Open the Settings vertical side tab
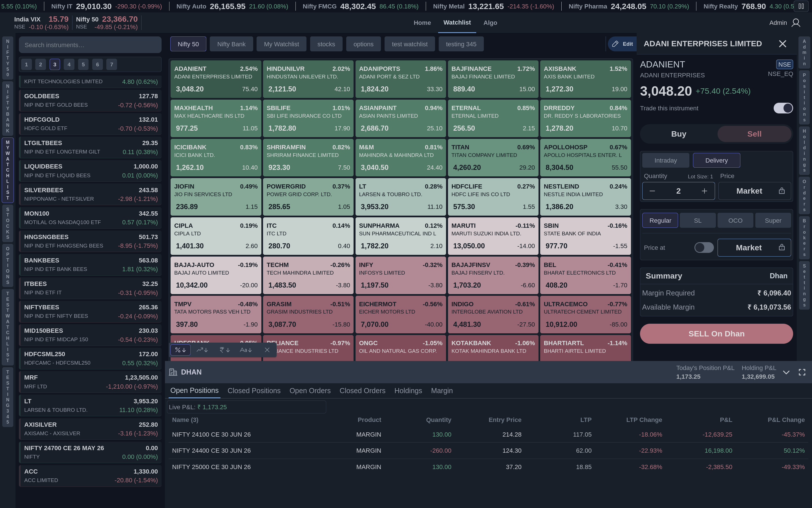 (804, 285)
